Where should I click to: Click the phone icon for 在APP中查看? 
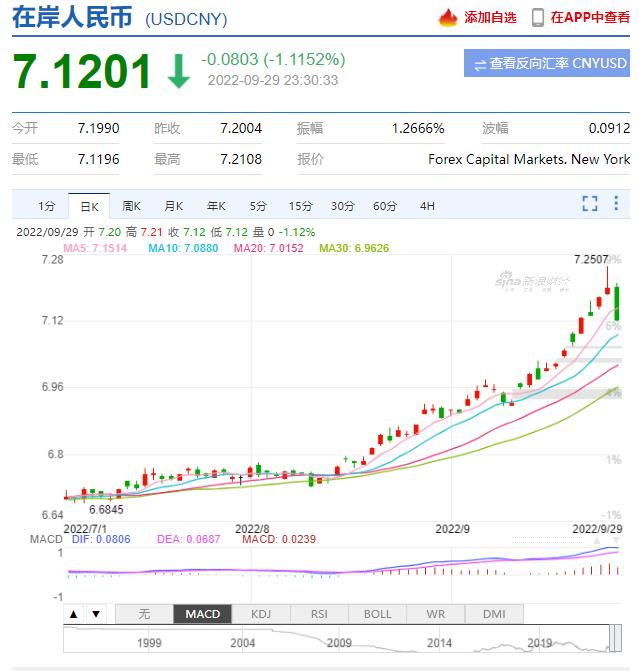click(538, 18)
